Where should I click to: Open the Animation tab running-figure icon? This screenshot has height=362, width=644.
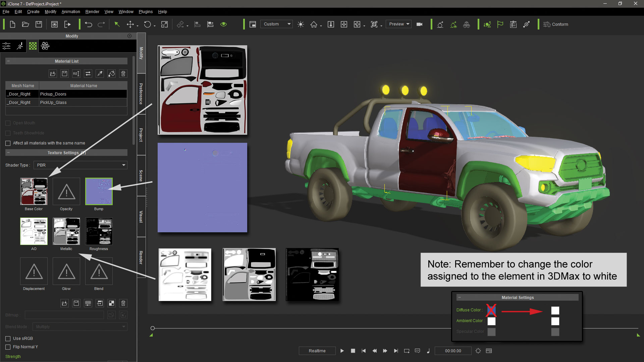[x=20, y=46]
